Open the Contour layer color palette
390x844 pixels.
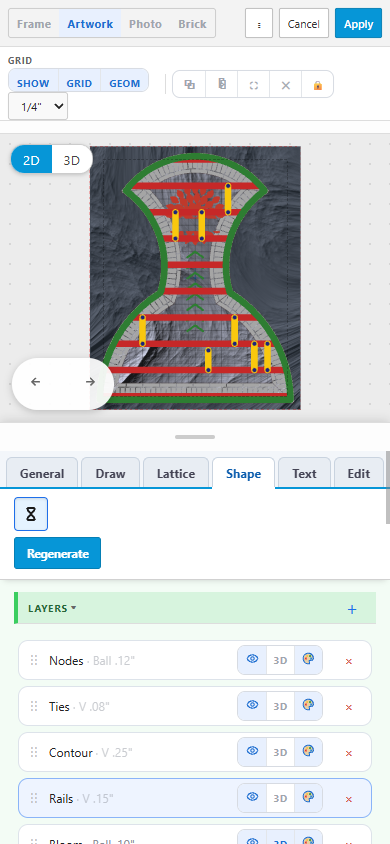[308, 751]
